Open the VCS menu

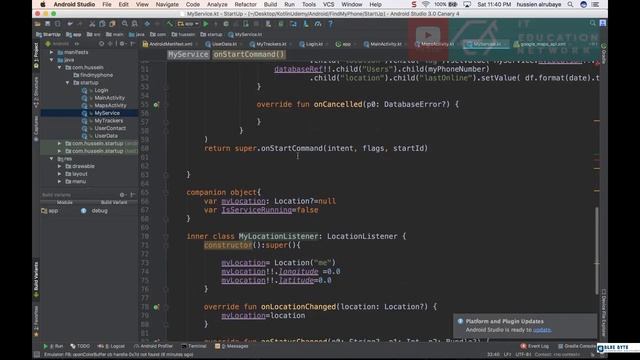(x=329, y=4)
